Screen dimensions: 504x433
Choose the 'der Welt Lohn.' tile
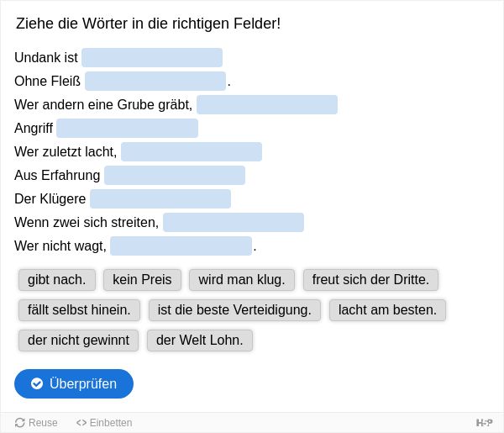[200, 340]
